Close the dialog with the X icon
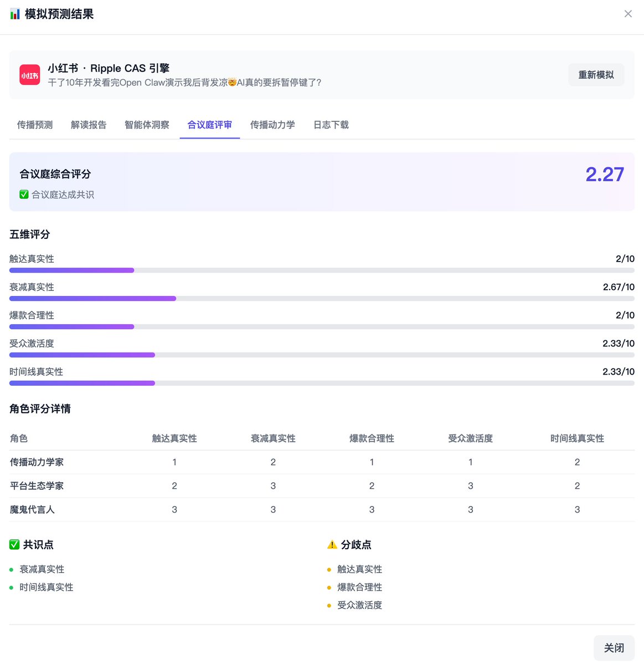Image resolution: width=644 pixels, height=665 pixels. (x=627, y=14)
